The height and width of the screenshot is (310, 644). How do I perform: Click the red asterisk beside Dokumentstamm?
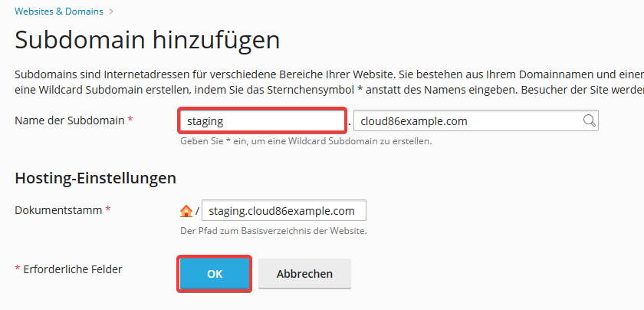click(108, 209)
